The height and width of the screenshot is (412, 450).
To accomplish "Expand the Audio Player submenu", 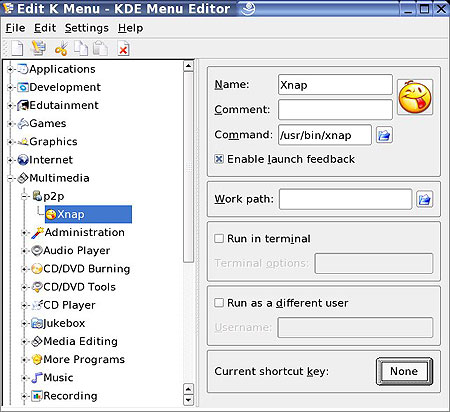I will [x=24, y=251].
